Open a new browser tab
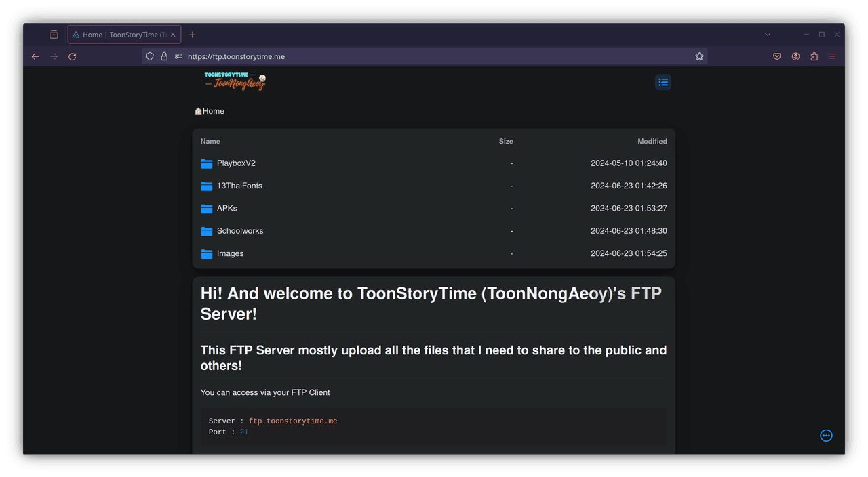 tap(192, 35)
